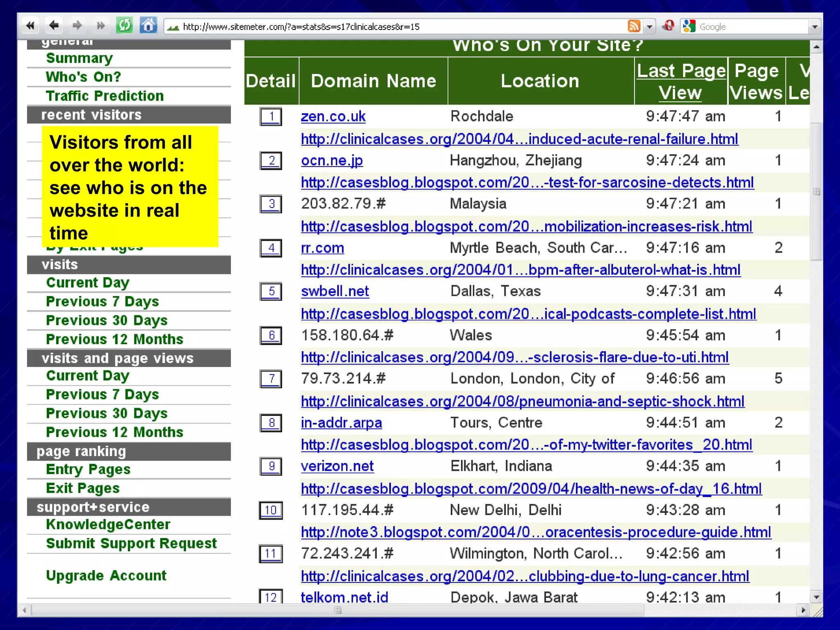Open the rr.com domain link

(322, 248)
